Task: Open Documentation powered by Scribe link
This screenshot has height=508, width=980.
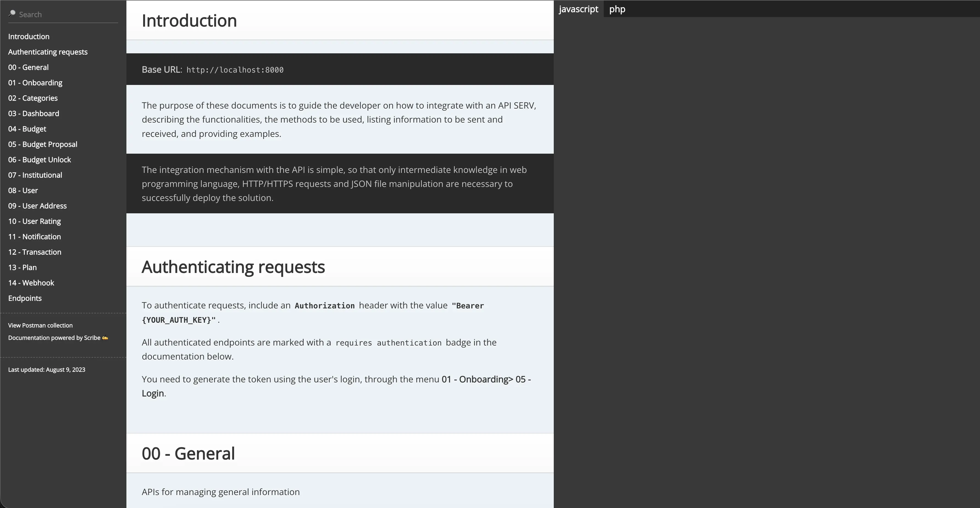Action: (x=58, y=338)
